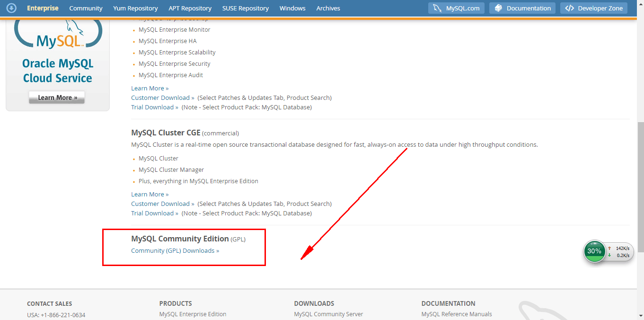Click Community (GPL) Downloads link

(175, 250)
